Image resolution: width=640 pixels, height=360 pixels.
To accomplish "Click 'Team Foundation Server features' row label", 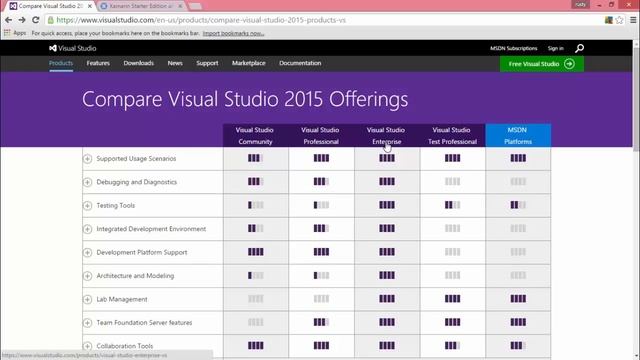I will coord(144,323).
